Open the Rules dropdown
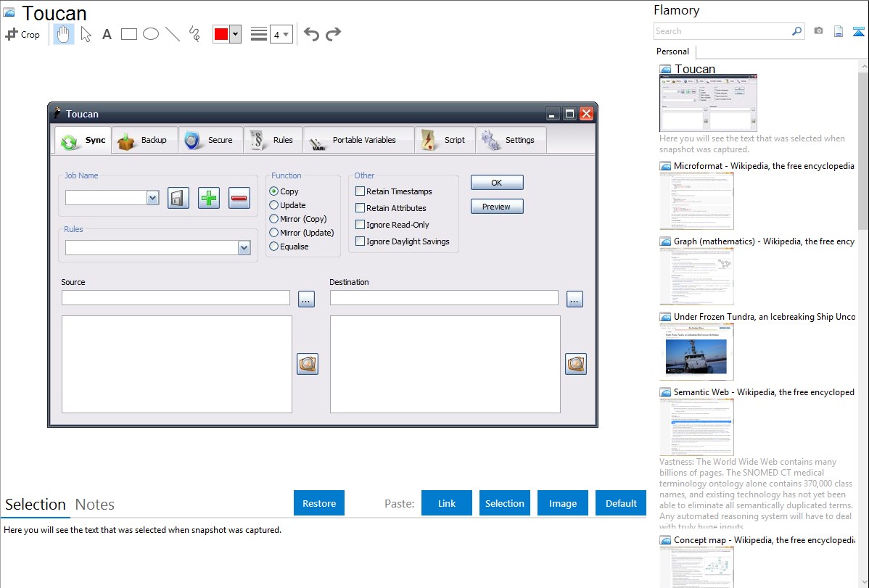 click(244, 248)
